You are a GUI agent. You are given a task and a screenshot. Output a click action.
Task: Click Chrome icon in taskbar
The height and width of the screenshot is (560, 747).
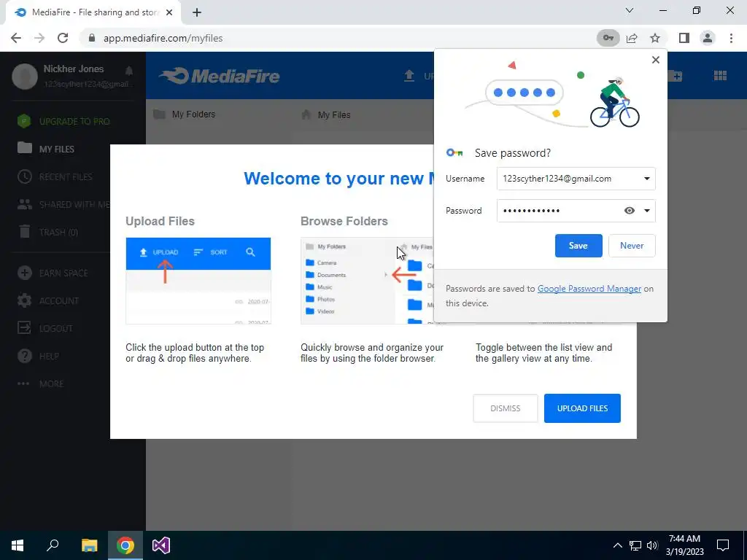pos(125,545)
